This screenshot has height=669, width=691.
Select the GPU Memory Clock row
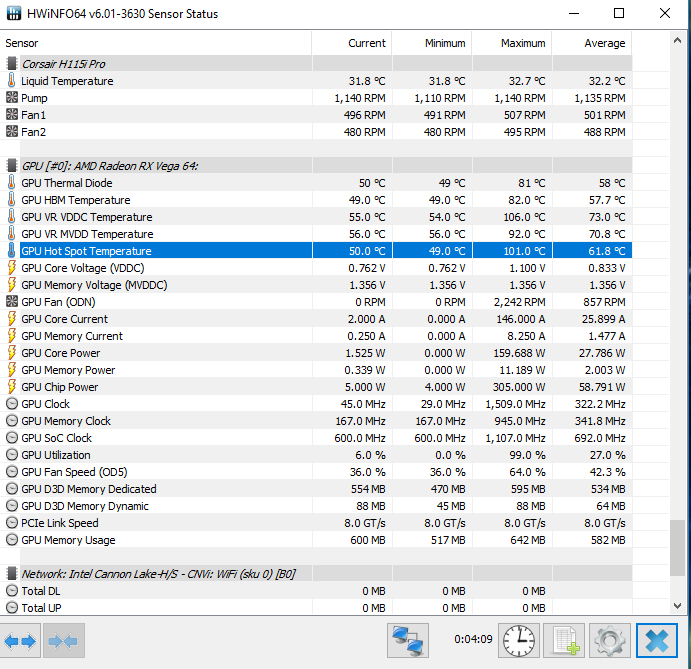pyautogui.click(x=316, y=420)
